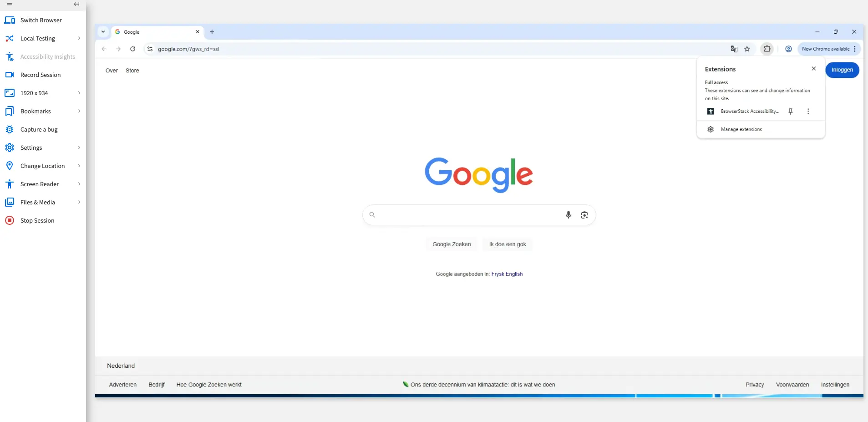Open Manage extensions entry
The image size is (868, 422).
pos(761,129)
